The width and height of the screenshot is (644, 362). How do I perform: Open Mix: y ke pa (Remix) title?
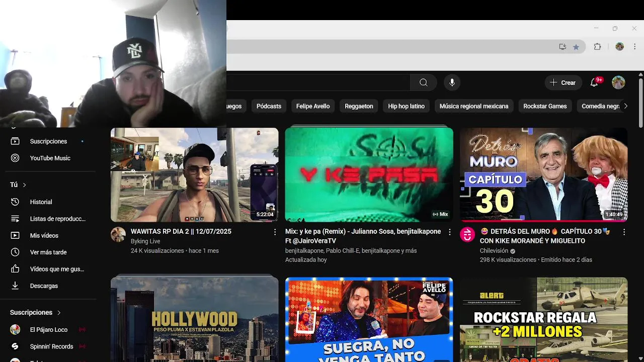[x=363, y=236]
